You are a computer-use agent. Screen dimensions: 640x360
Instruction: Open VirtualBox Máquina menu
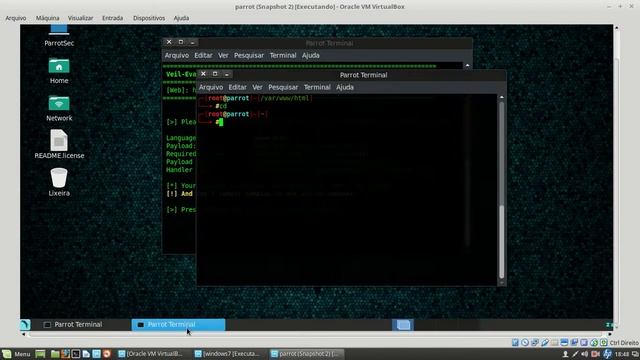point(47,18)
